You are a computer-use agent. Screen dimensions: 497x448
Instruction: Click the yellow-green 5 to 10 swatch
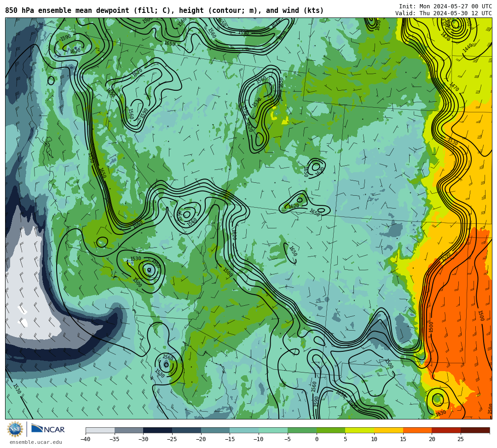[x=360, y=430]
